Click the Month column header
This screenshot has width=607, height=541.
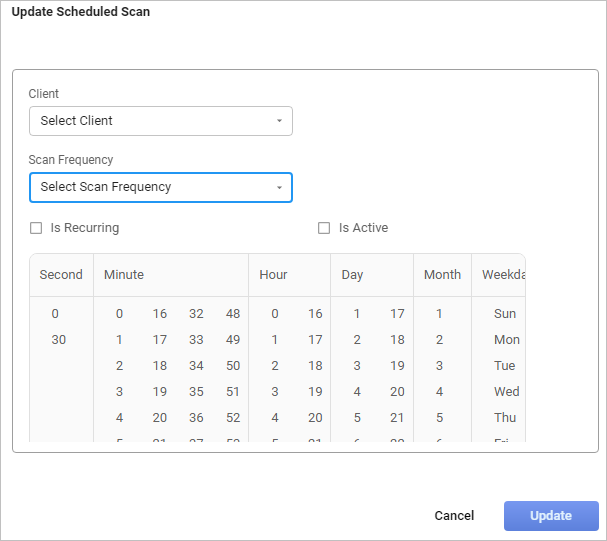442,275
